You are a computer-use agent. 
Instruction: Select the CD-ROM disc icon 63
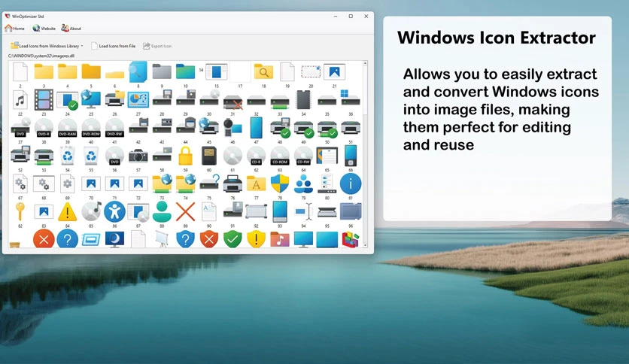click(280, 156)
